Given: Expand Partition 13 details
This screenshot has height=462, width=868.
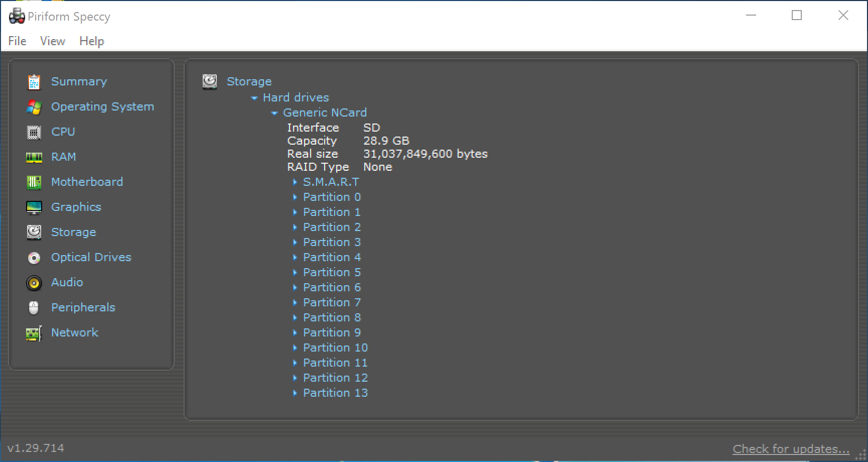Looking at the screenshot, I should (x=295, y=393).
